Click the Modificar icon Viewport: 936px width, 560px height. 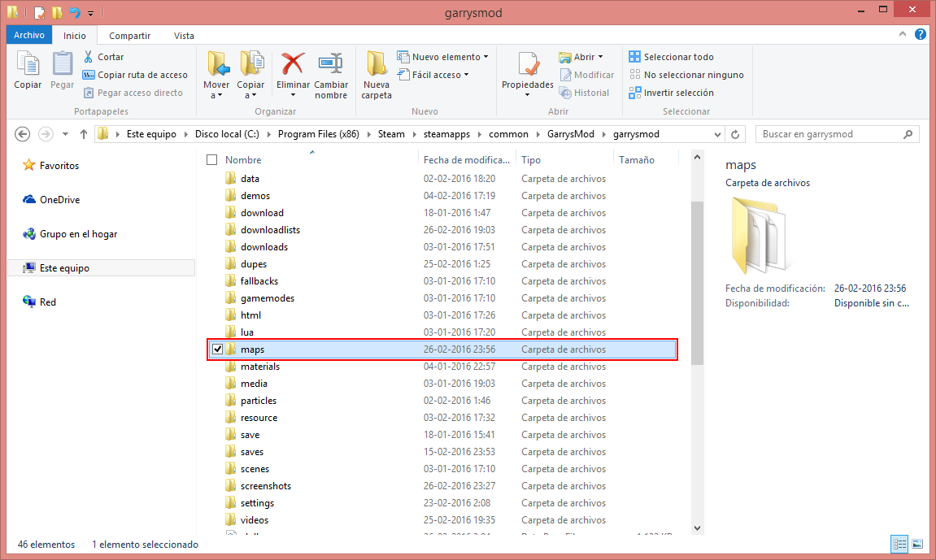(x=566, y=75)
